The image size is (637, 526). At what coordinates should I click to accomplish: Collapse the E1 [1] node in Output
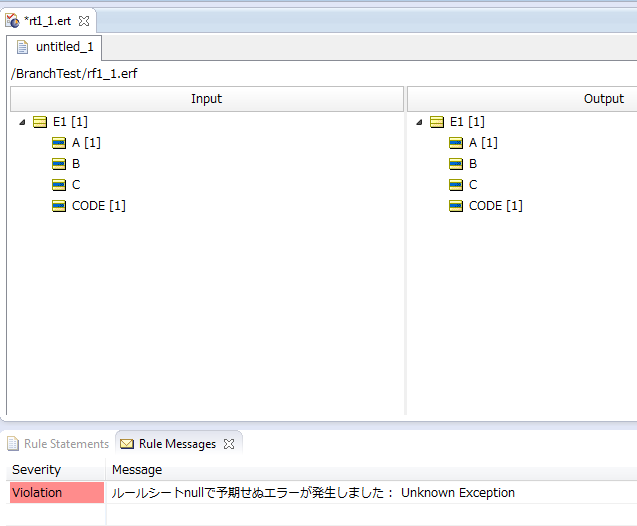point(419,122)
